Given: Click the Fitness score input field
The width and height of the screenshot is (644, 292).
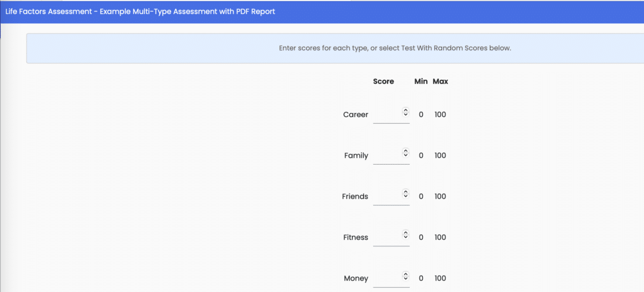Looking at the screenshot, I should pos(391,237).
